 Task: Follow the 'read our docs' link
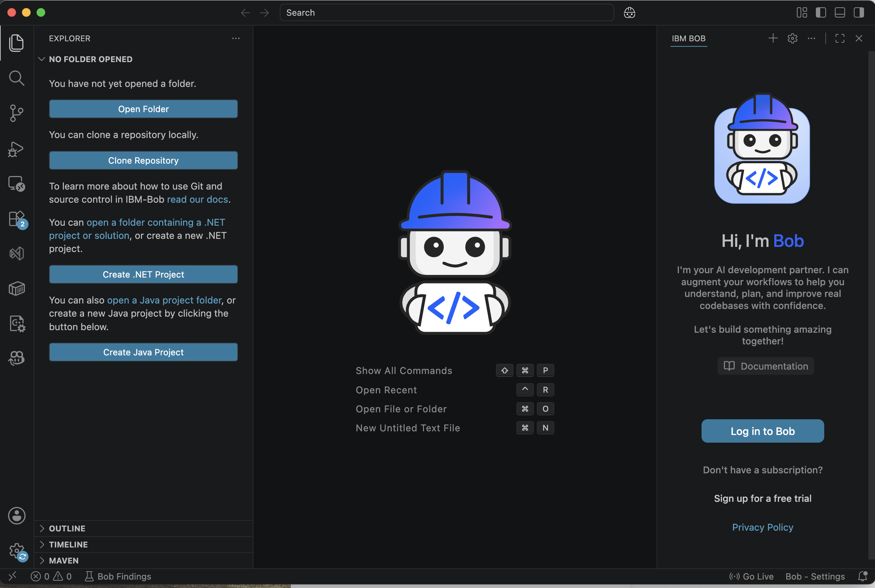tap(198, 199)
